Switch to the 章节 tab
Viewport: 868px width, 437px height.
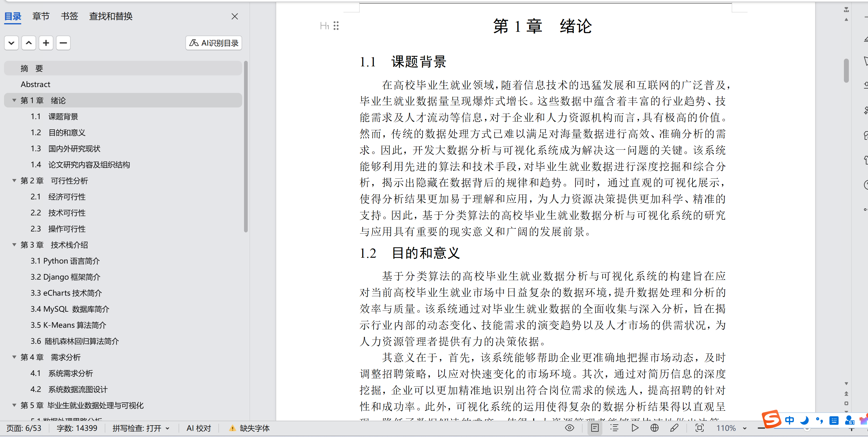point(41,16)
